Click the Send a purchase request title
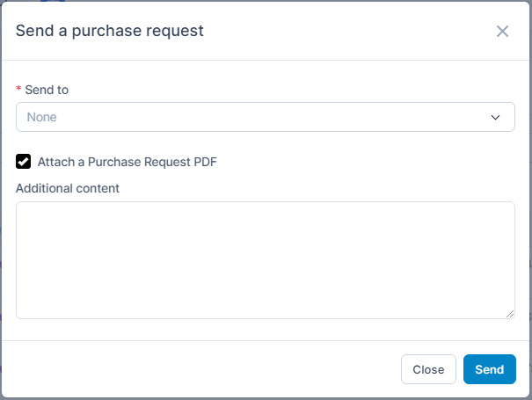The image size is (532, 400). coord(110,31)
